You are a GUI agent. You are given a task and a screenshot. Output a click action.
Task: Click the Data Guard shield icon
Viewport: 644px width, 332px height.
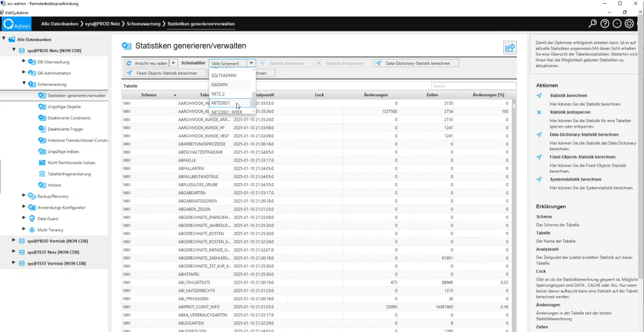[x=32, y=219]
